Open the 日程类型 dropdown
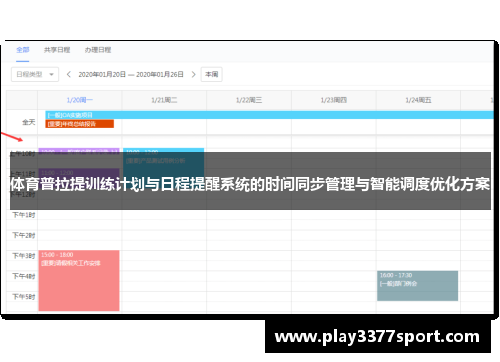The image size is (500, 362). 35,74
